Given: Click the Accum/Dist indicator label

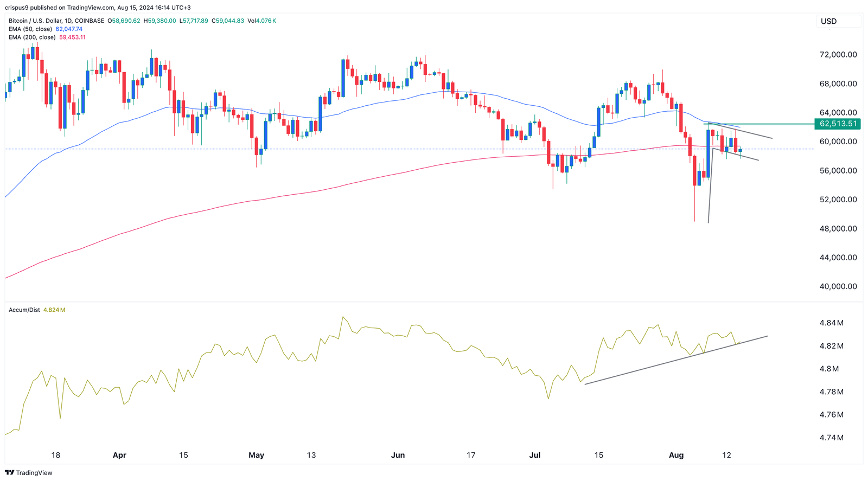Looking at the screenshot, I should tap(24, 310).
